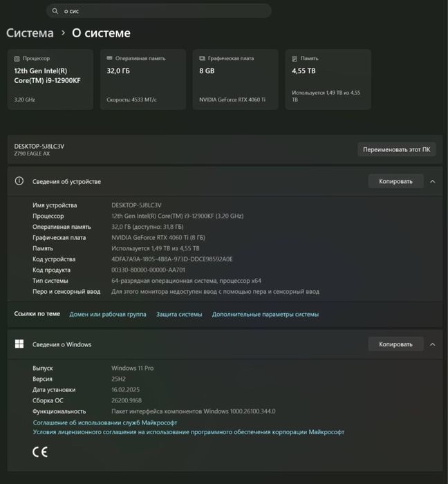
Task: Click the 'О системе' breadcrumb title
Action: pyautogui.click(x=101, y=33)
